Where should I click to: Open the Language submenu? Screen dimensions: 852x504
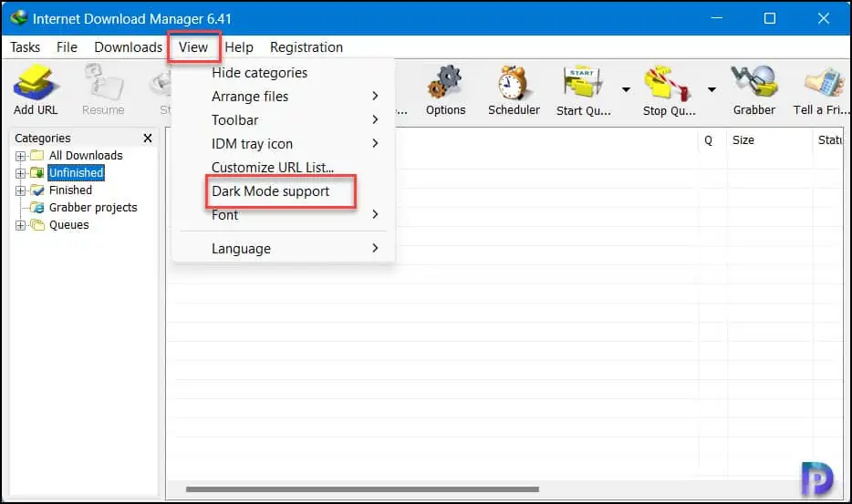click(283, 249)
